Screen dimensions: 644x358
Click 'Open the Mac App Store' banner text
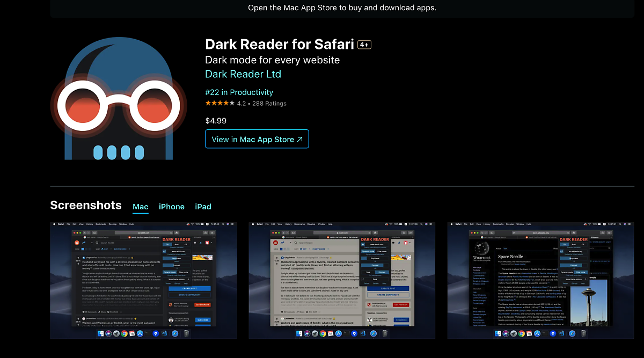[x=342, y=8]
